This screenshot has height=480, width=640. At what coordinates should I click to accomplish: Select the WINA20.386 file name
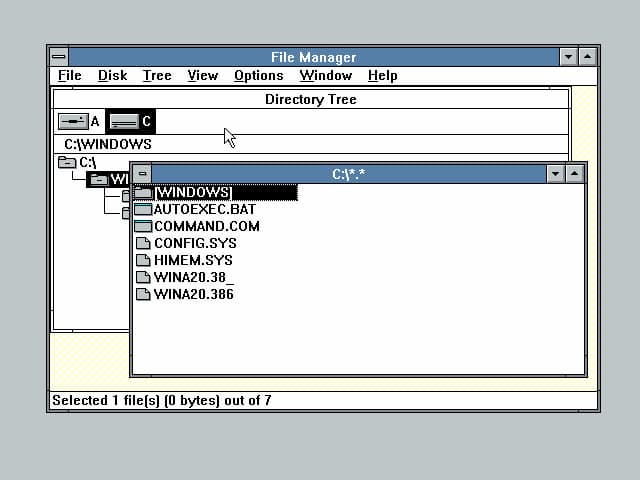click(193, 294)
